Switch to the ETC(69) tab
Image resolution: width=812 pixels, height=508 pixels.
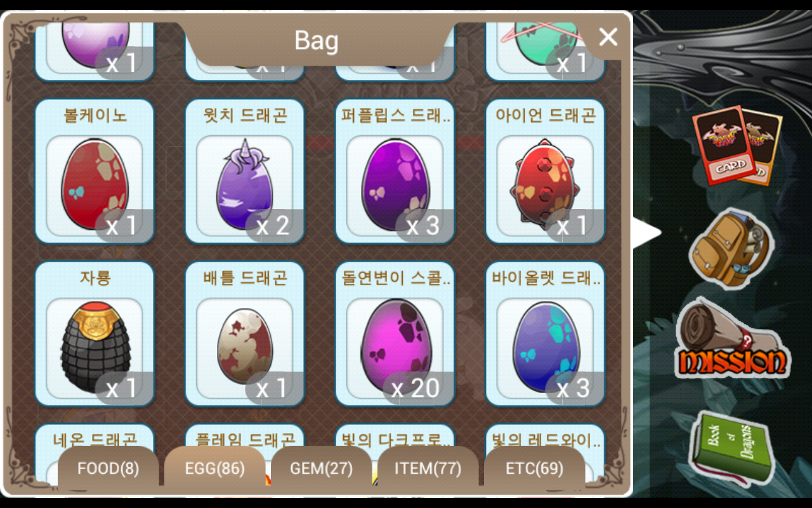pos(535,469)
